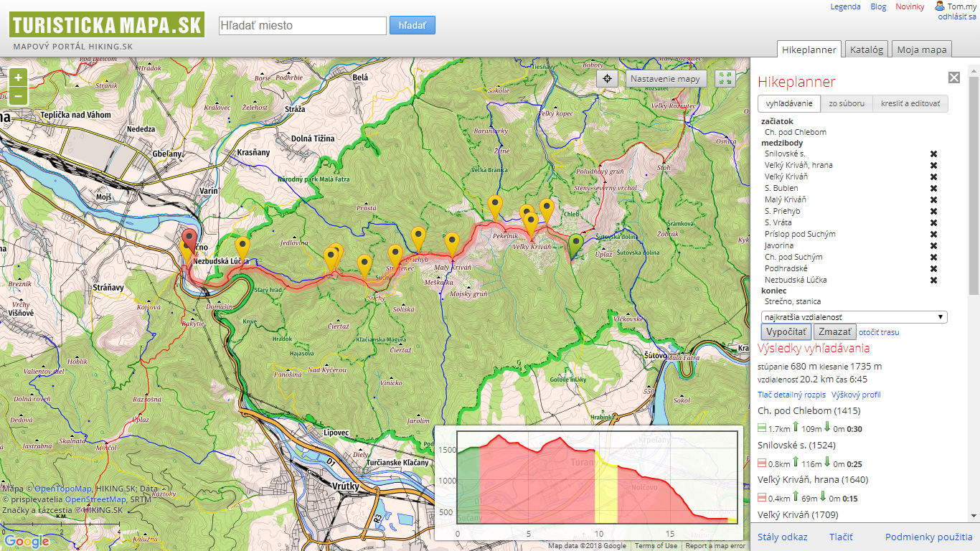Remove waypoint S. Vráta

tap(933, 222)
